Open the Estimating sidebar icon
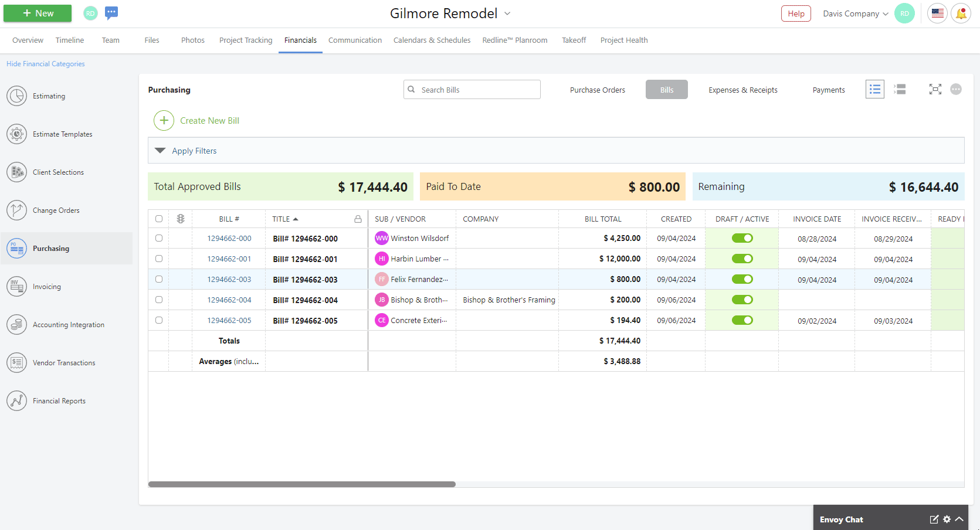Image resolution: width=980 pixels, height=530 pixels. (17, 96)
